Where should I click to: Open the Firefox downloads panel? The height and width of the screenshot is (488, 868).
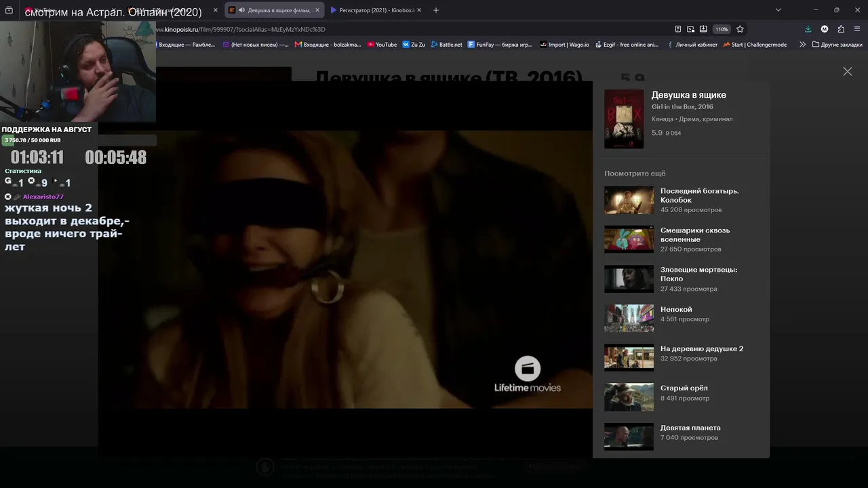(x=808, y=29)
